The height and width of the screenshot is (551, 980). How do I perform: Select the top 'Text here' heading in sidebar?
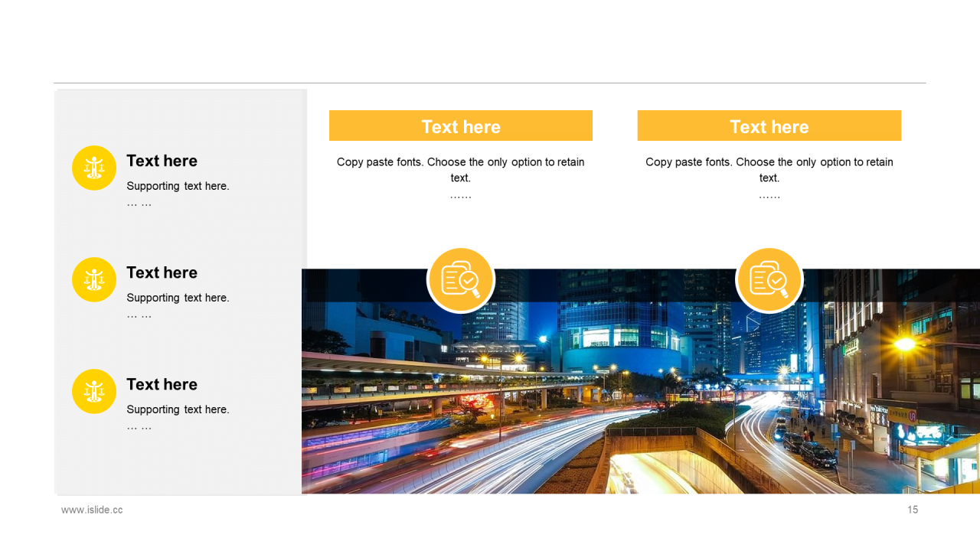tap(162, 161)
